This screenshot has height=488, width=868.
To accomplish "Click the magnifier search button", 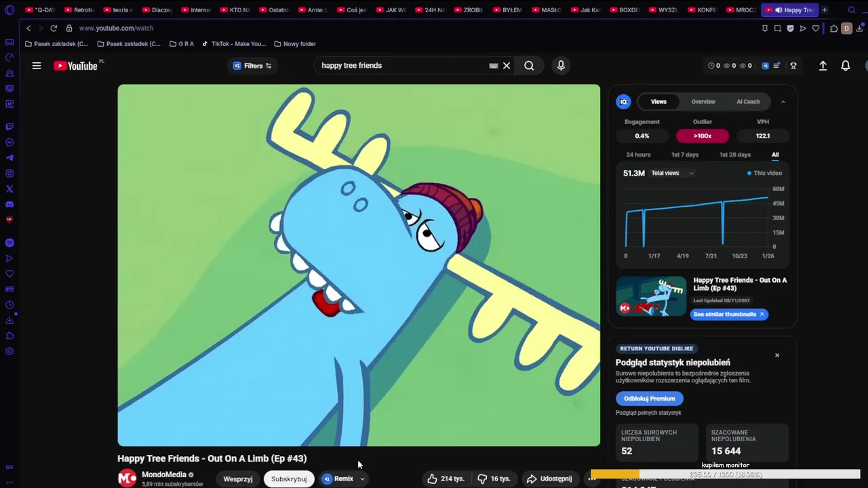I will [529, 66].
